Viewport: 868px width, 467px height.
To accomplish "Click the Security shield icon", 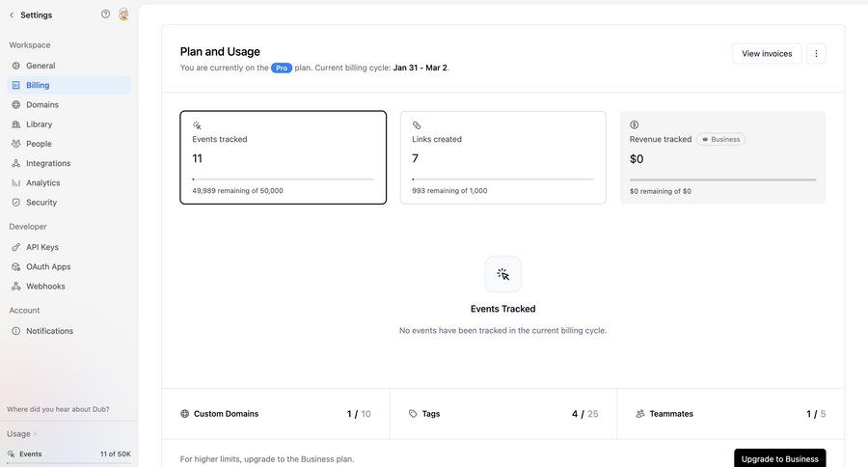I will tap(16, 203).
